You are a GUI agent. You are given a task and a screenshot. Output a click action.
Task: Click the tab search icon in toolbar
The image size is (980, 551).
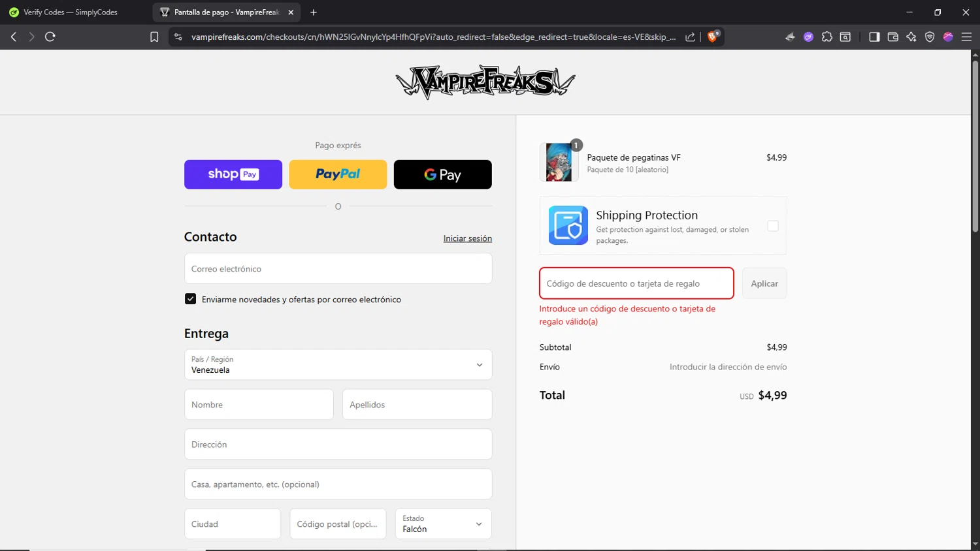[845, 37]
